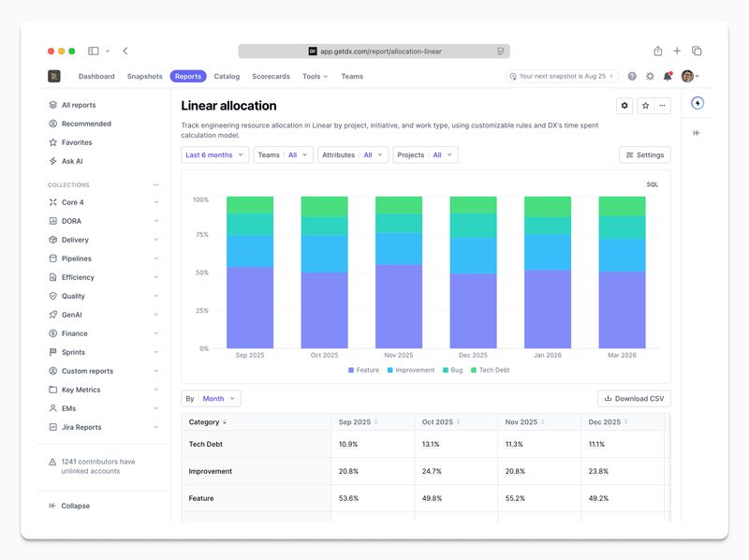Toggle the Bug series in chart legend
This screenshot has height=560, width=749.
coord(451,370)
